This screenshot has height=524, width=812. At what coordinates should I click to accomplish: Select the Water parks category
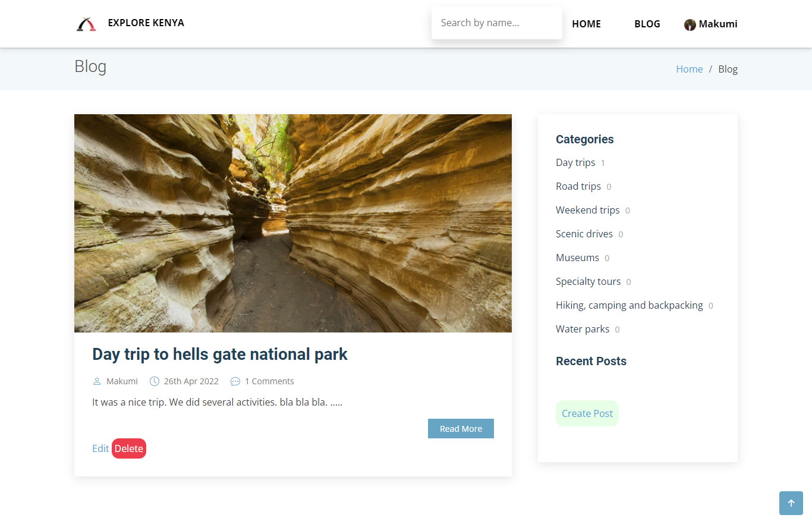point(583,329)
